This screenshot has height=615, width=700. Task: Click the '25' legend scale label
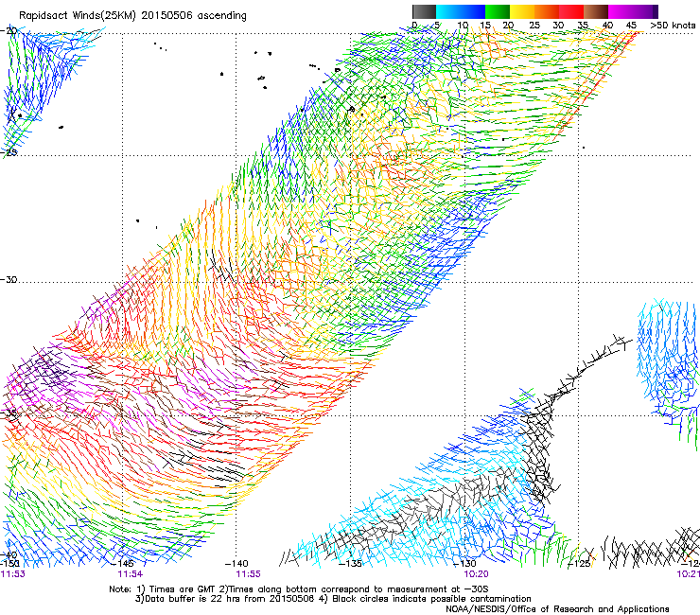pos(534,25)
